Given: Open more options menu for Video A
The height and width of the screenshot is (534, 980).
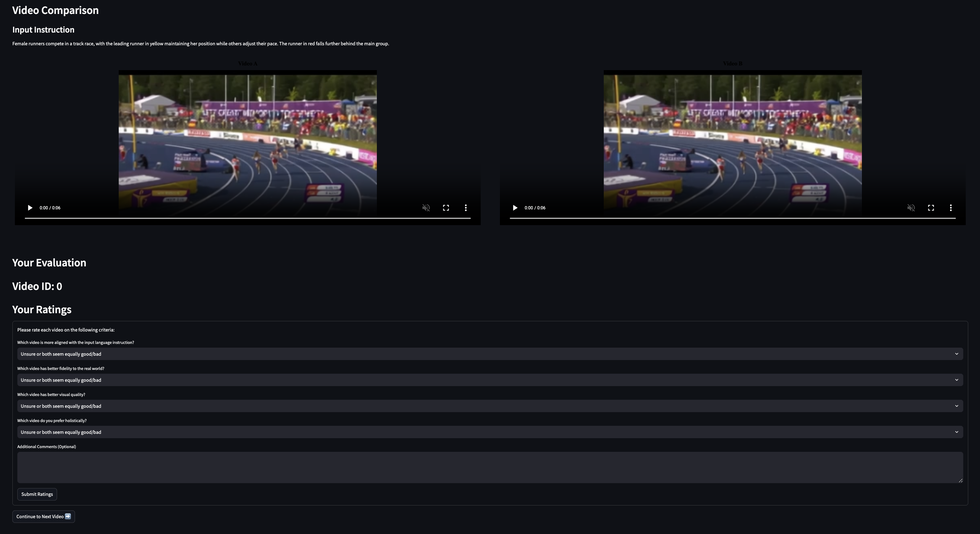Looking at the screenshot, I should [x=466, y=208].
